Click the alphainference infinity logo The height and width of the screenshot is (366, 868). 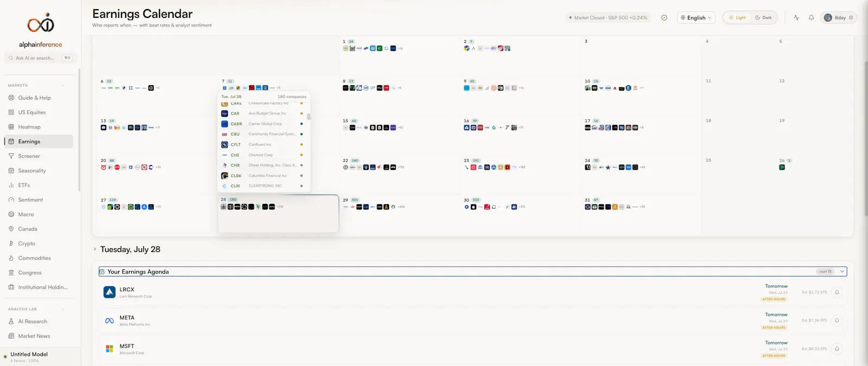tap(41, 24)
